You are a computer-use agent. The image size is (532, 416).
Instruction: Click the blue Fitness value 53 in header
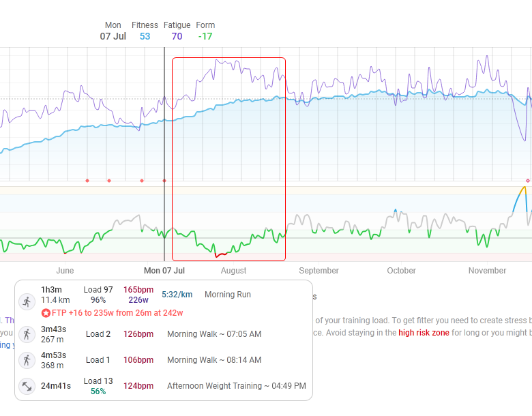(145, 36)
